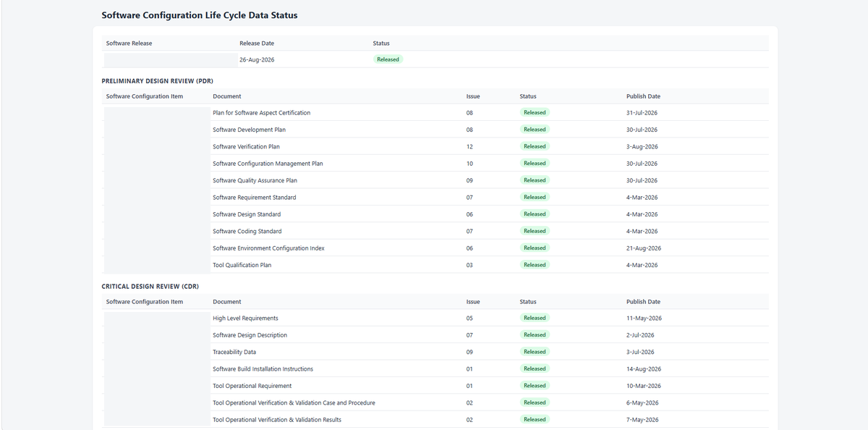Click publish date 6-May-2026
The width and height of the screenshot is (868, 430).
coord(642,402)
